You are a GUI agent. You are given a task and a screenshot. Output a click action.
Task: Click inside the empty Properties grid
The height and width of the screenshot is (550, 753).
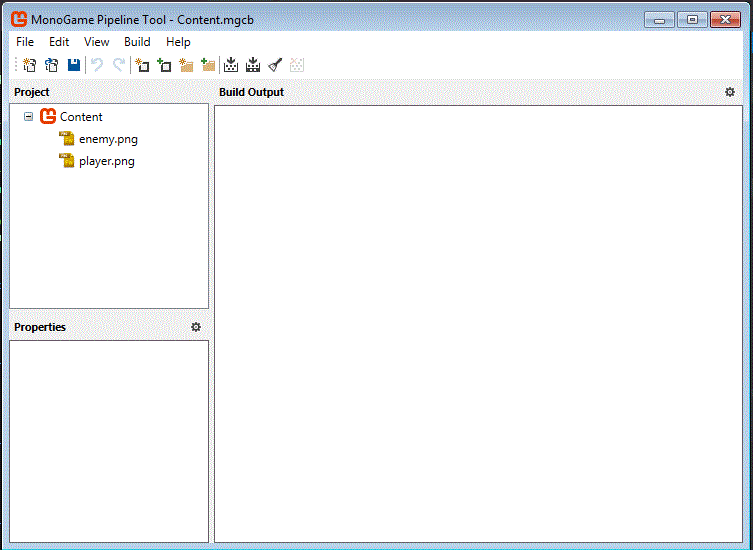[109, 441]
